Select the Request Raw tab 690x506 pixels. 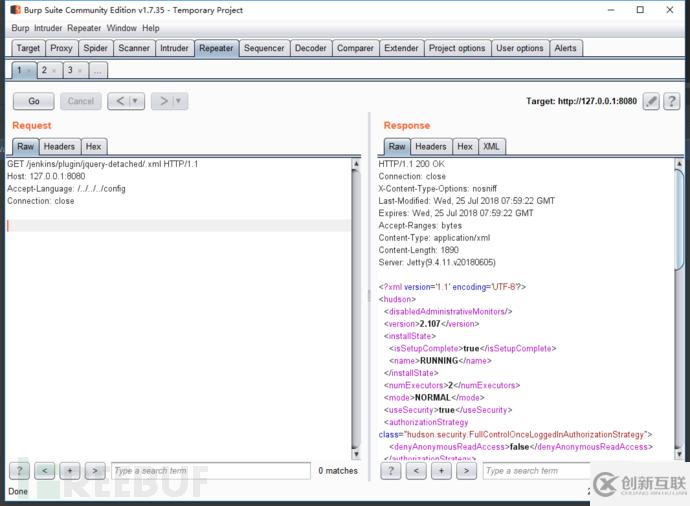tap(26, 147)
